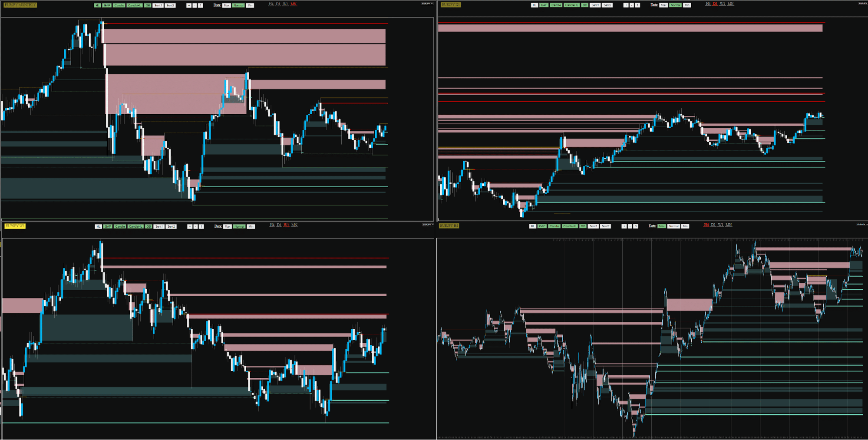The image size is (868, 440).
Task: Select Normal data in the H4 chart
Action: pyautogui.click(x=673, y=226)
